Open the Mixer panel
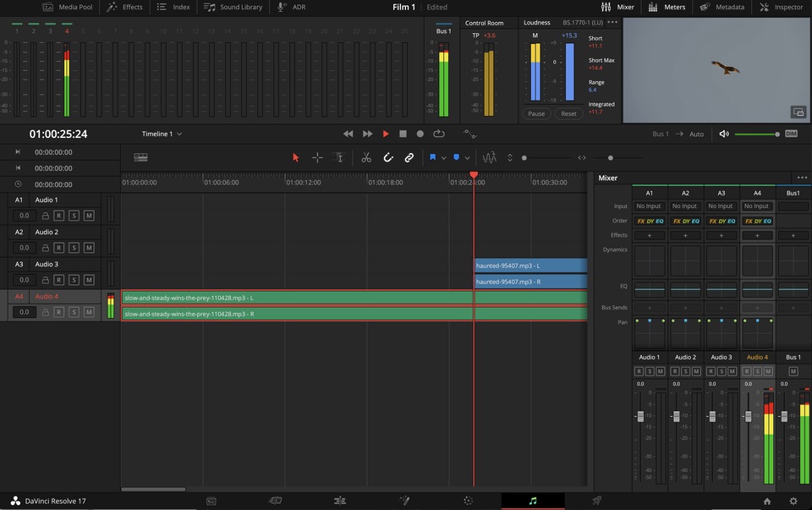Image resolution: width=812 pixels, height=510 pixels. [x=616, y=7]
